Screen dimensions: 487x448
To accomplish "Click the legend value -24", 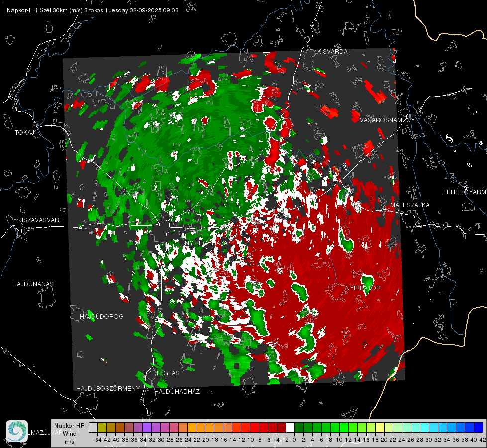I will [x=187, y=440].
